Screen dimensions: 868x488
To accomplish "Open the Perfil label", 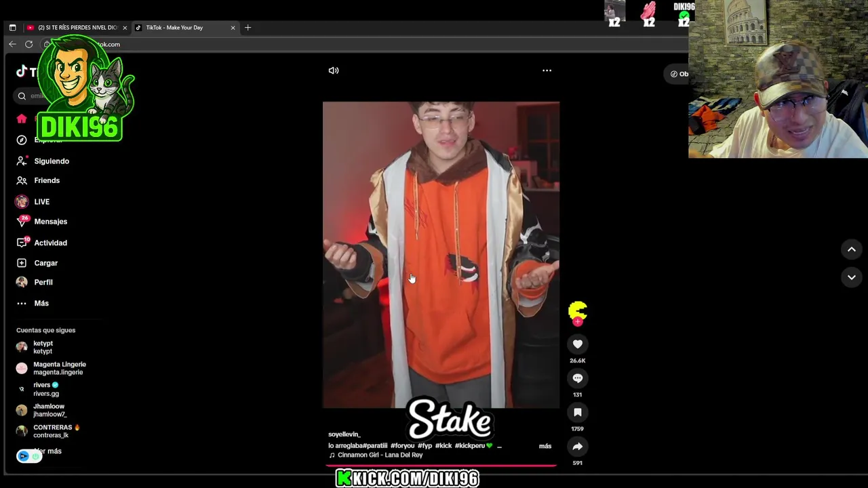I will (x=43, y=282).
